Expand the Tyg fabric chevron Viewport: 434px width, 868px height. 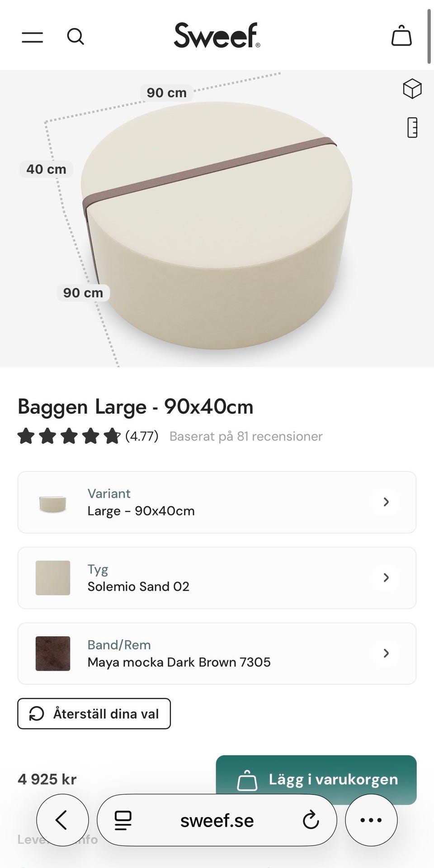pos(386,577)
